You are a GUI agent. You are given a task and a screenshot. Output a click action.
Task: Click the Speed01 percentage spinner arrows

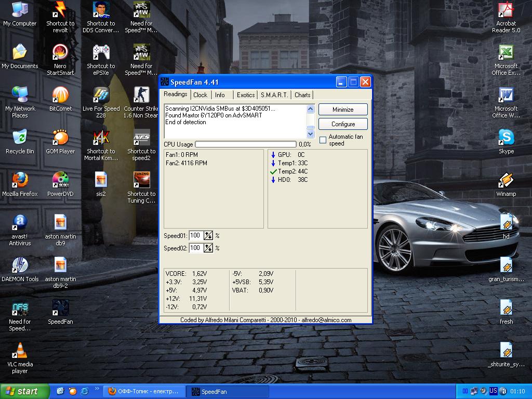(208, 236)
